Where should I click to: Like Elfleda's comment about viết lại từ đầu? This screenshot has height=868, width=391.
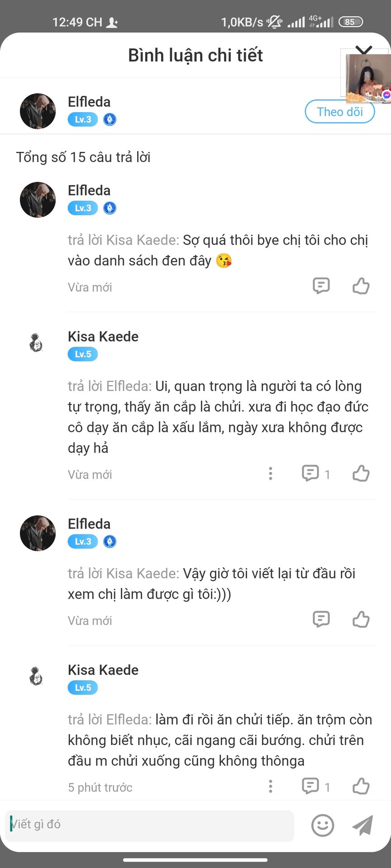pyautogui.click(x=361, y=619)
